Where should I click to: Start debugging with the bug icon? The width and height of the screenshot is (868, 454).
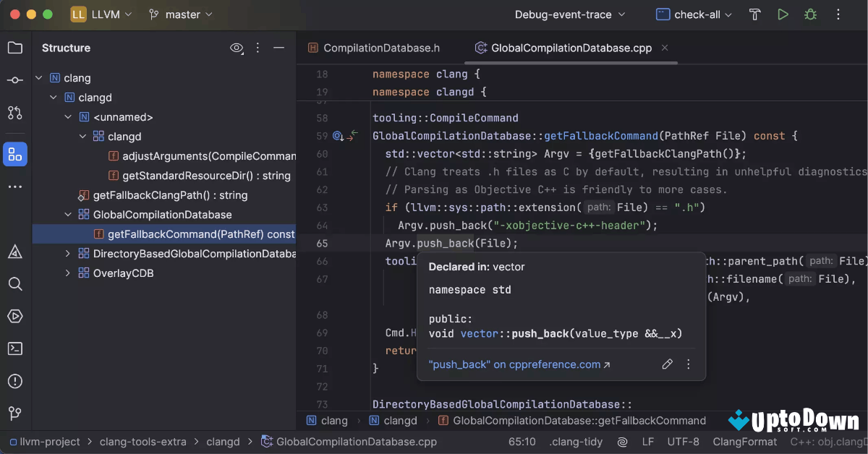point(810,14)
